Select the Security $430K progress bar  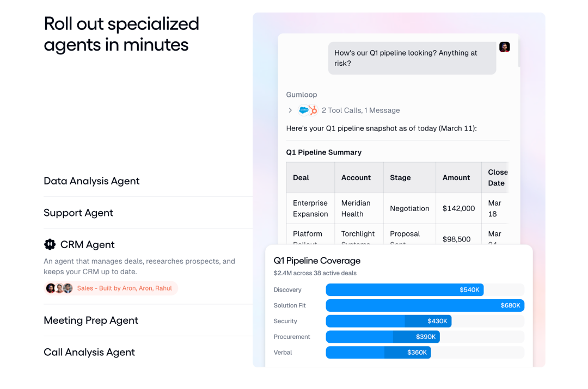(x=388, y=322)
